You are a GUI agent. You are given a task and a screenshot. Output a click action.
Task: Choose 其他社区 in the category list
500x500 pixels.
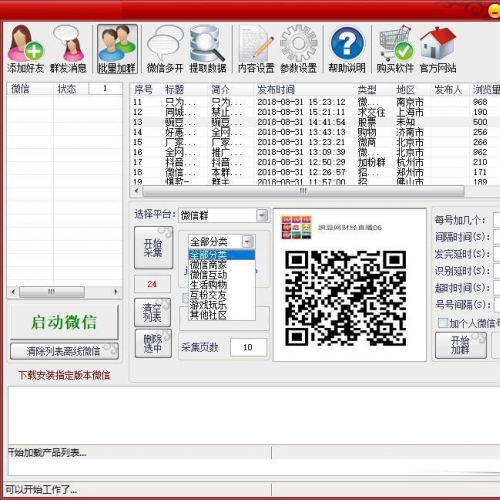pyautogui.click(x=222, y=315)
